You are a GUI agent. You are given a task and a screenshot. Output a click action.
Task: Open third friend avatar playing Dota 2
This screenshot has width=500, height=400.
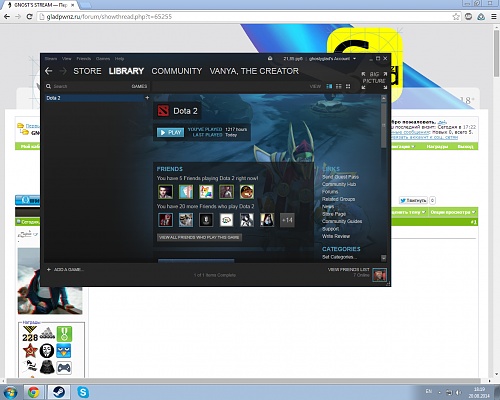pyautogui.click(x=206, y=192)
